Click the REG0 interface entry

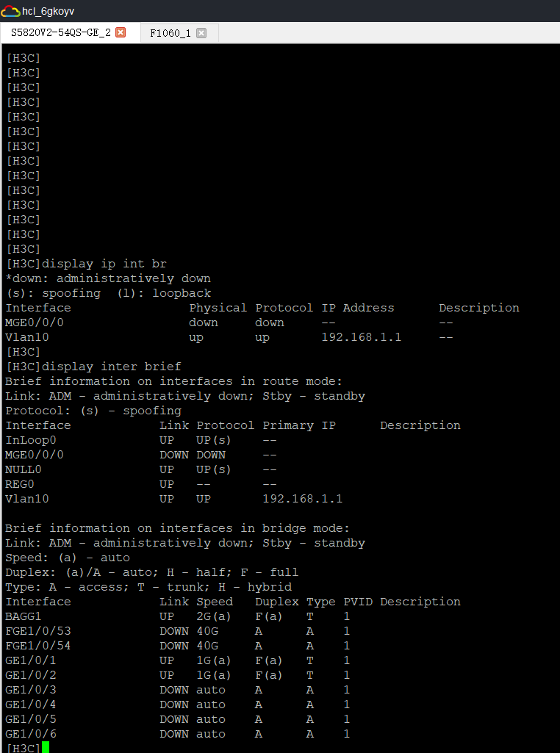coord(20,484)
